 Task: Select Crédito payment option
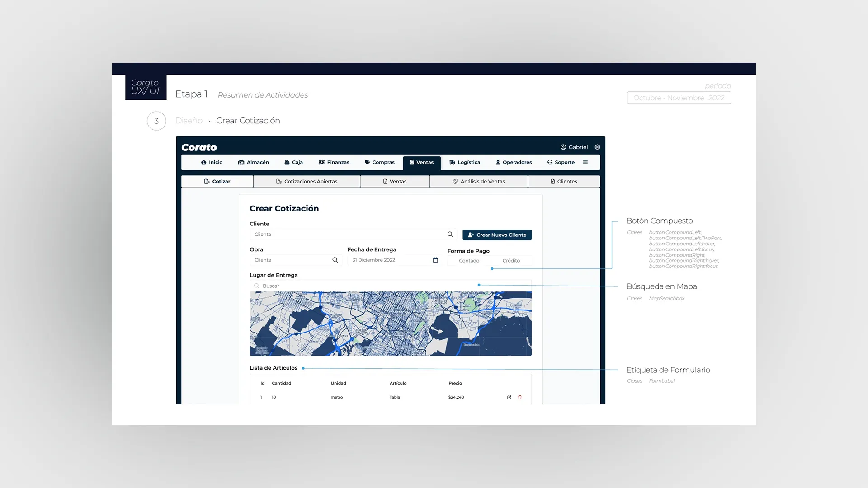click(511, 261)
